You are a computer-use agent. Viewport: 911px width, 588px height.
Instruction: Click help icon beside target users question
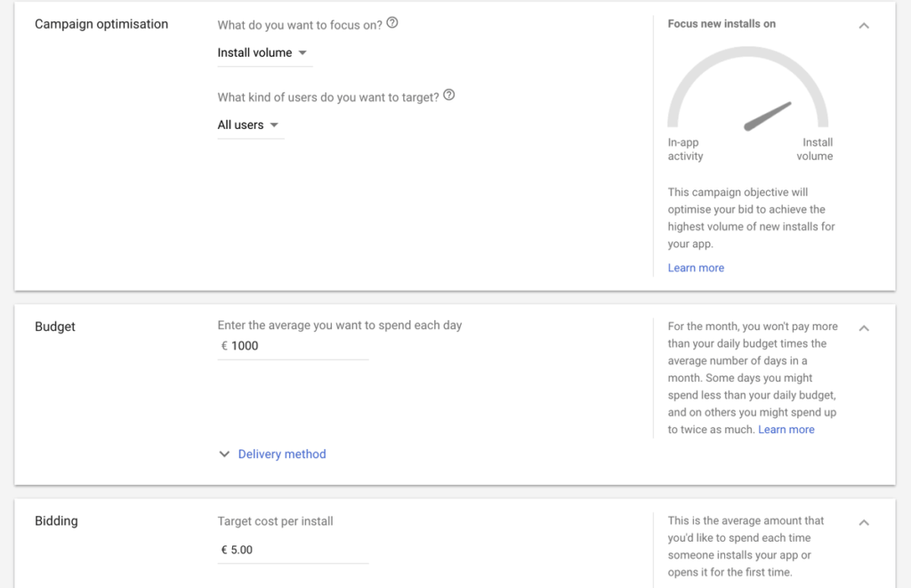click(x=449, y=94)
